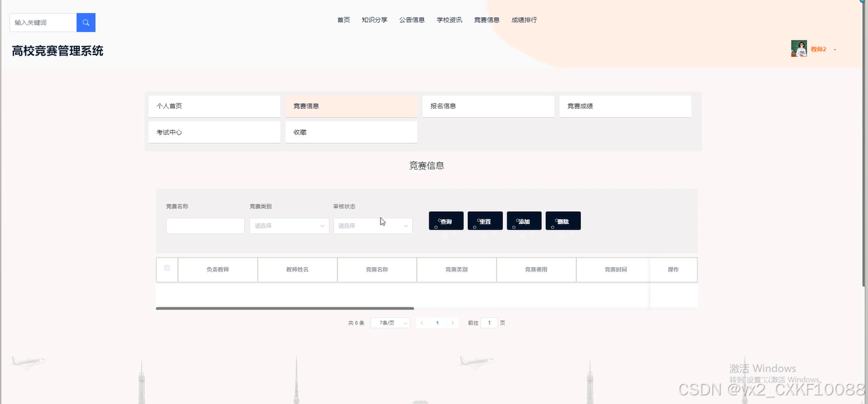Click the 竞赛类别 table column header
Screen dimensions: 868x404
point(456,270)
